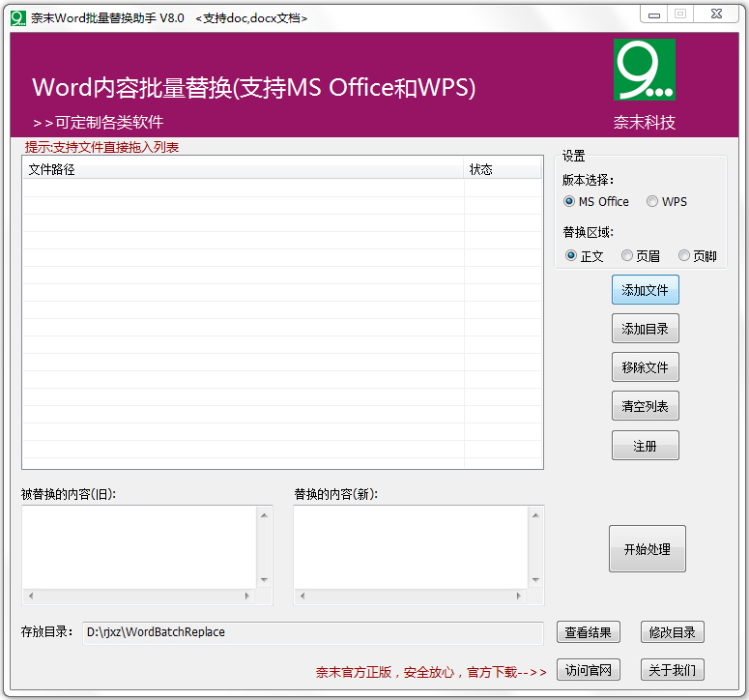749x700 pixels.
Task: Click the app icon in the title bar
Action: [17, 17]
